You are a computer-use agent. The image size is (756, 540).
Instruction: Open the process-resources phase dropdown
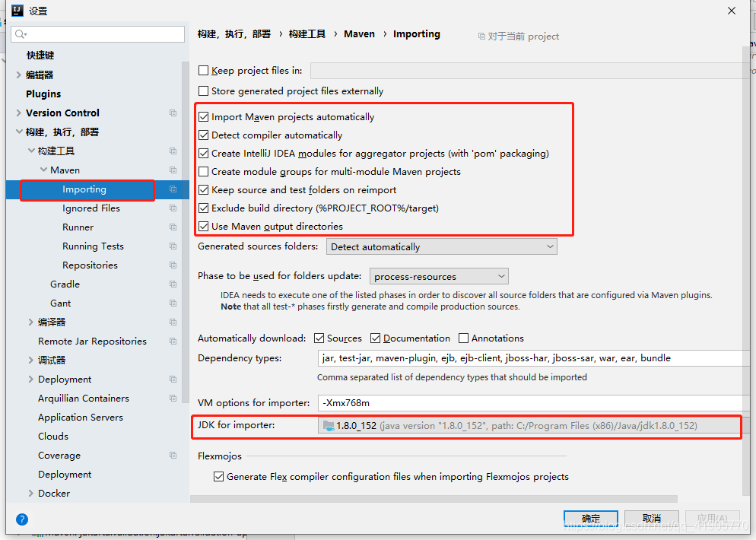(x=501, y=275)
